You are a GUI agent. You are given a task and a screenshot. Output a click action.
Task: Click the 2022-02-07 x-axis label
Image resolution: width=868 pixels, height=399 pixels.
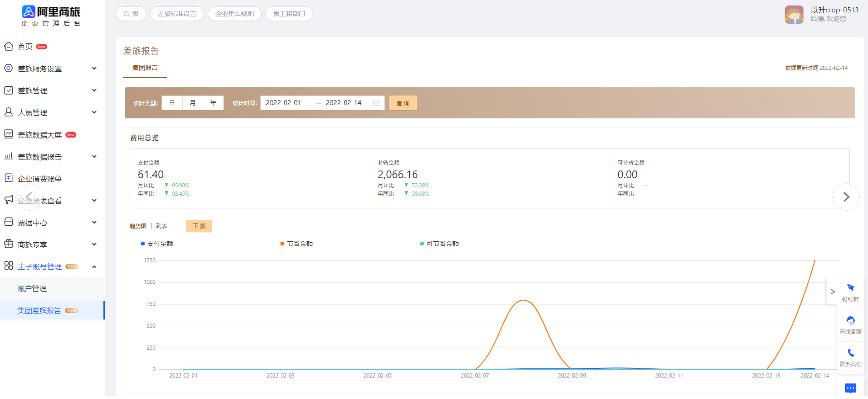[x=475, y=376]
